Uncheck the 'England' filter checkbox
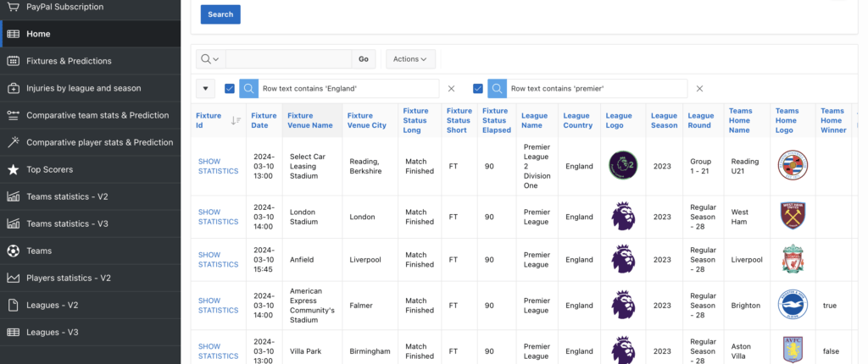 tap(230, 88)
